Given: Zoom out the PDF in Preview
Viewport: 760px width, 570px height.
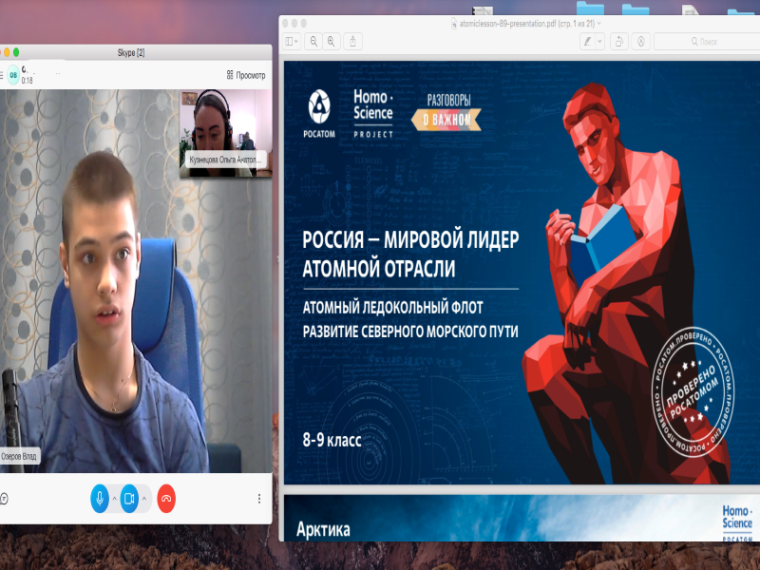Looking at the screenshot, I should pyautogui.click(x=314, y=42).
